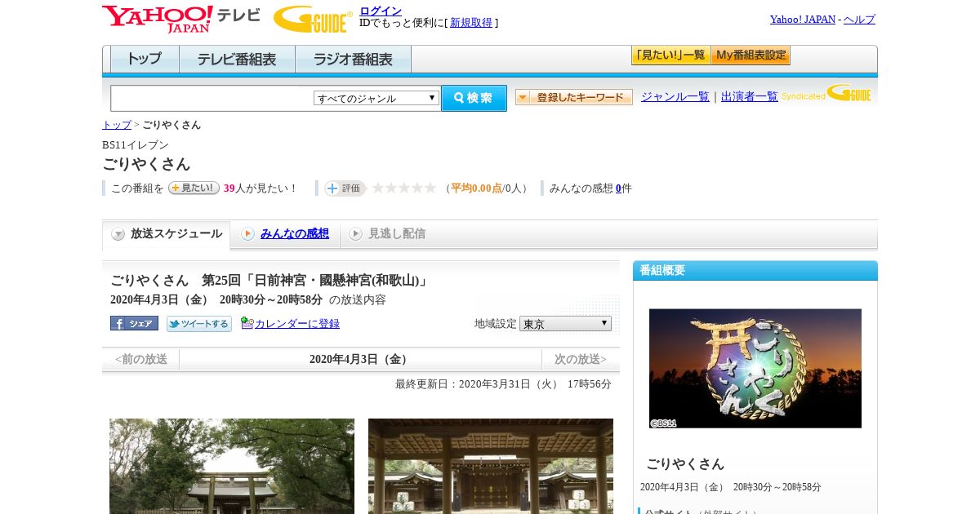This screenshot has height=514, width=980.
Task: Go to <前の放送 previous broadcast
Action: [x=141, y=360]
